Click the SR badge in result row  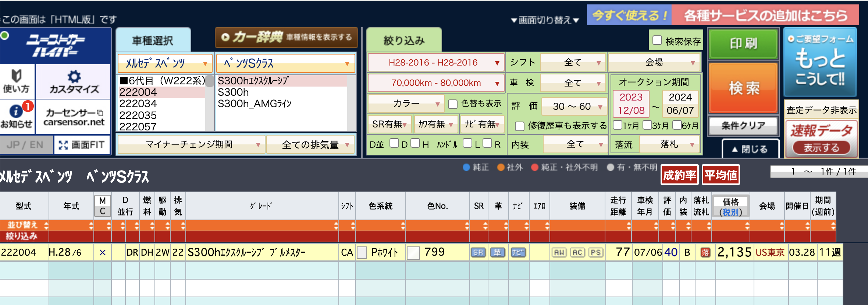pyautogui.click(x=478, y=252)
